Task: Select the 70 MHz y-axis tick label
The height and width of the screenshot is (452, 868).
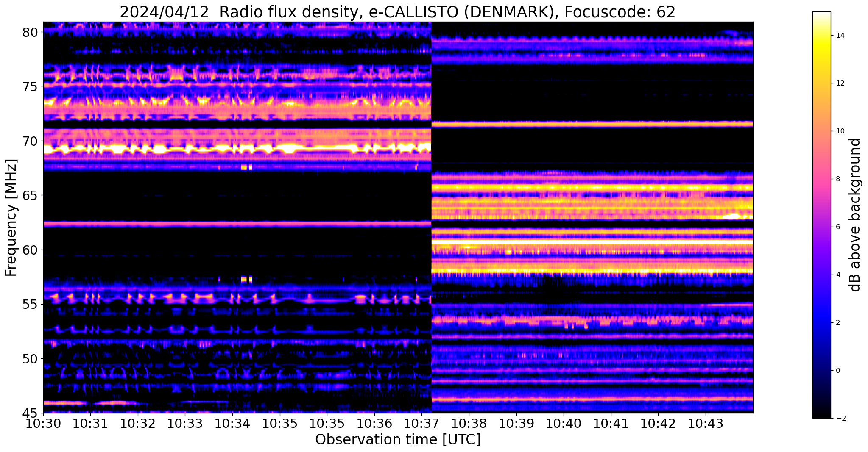Action: pos(30,141)
